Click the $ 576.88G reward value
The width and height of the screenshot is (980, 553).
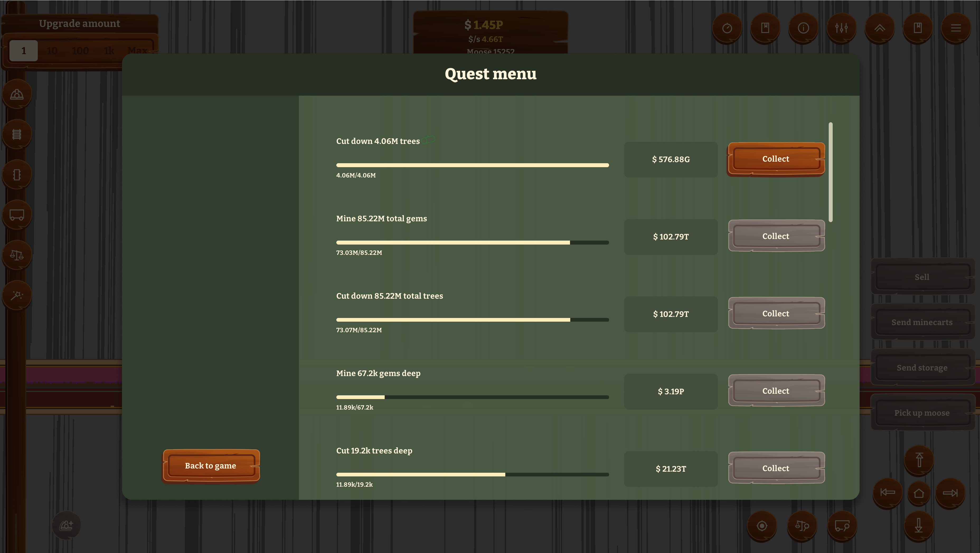coord(671,160)
